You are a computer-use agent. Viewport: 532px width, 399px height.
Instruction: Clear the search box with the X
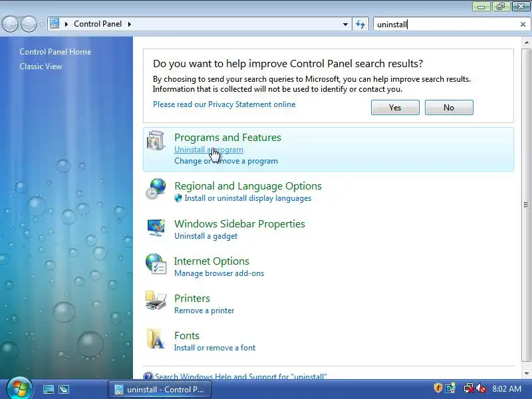[x=523, y=25]
